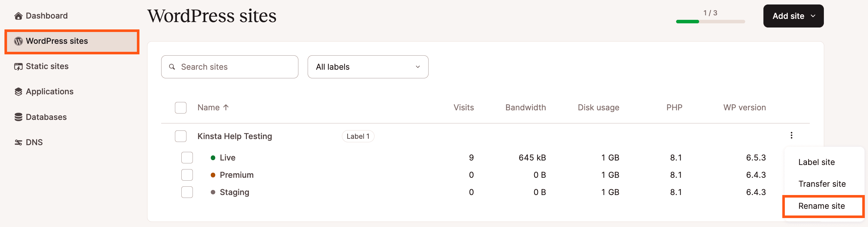This screenshot has width=868, height=227.
Task: Toggle the select-all checkbox in table header
Action: tap(181, 108)
